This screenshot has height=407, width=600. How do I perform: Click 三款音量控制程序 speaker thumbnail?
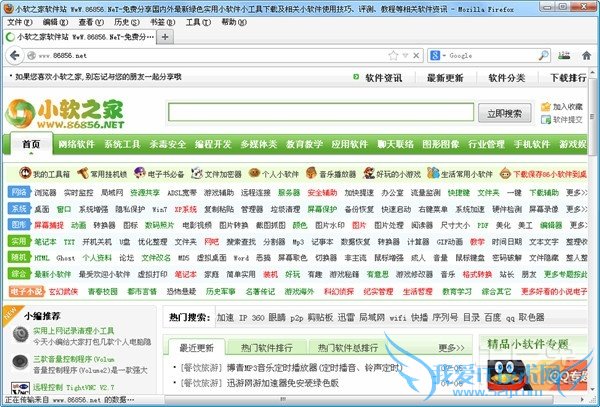point(20,362)
